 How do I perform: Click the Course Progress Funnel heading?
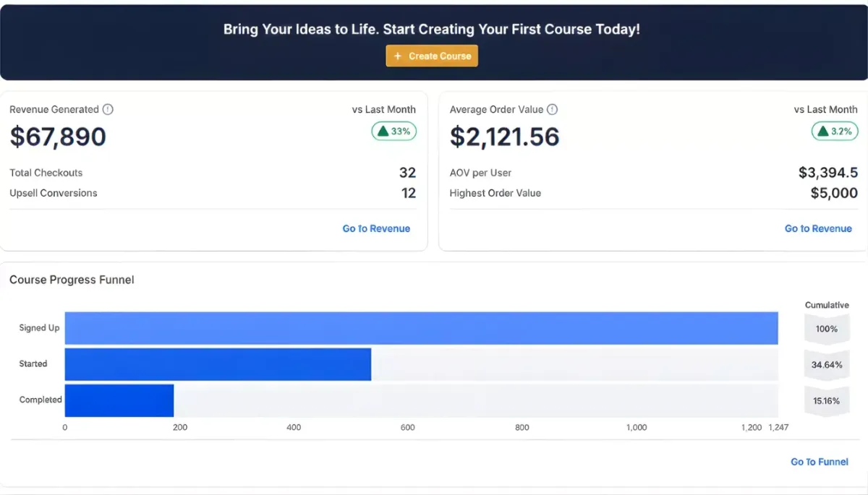(x=72, y=280)
